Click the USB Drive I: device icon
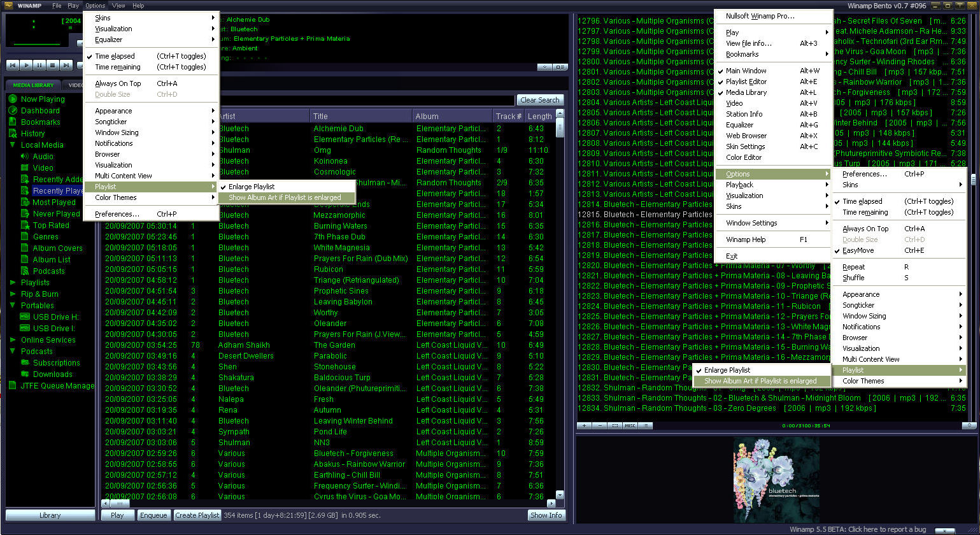The height and width of the screenshot is (535, 980). pyautogui.click(x=25, y=329)
